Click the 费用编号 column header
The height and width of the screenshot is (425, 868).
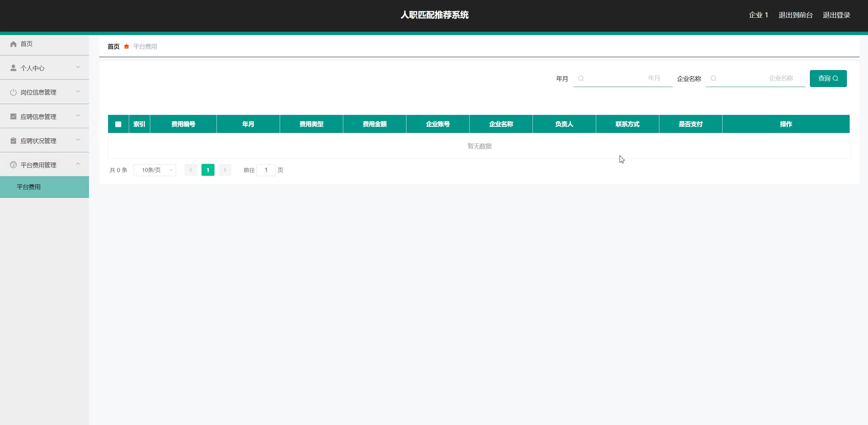click(x=183, y=124)
